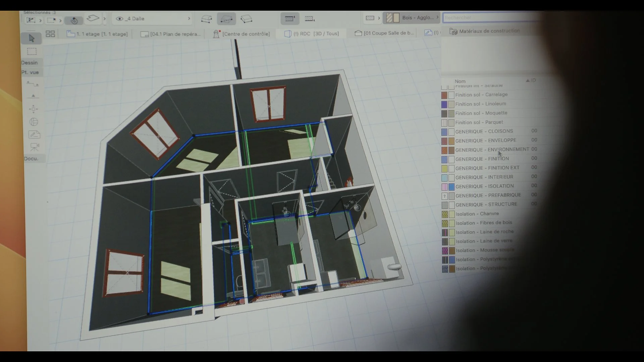Select Finition sol - Moquette material
This screenshot has width=644, height=362.
[481, 113]
